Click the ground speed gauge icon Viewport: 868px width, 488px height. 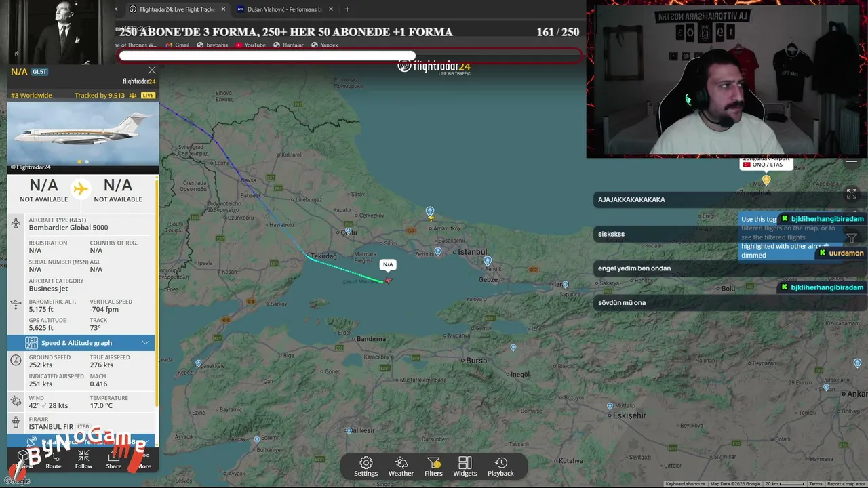click(16, 361)
